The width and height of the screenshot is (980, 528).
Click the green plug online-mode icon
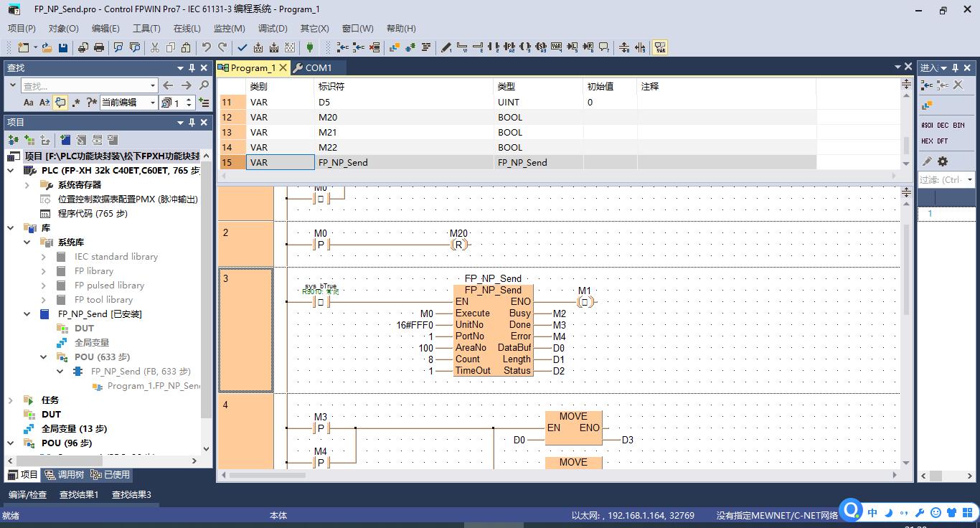[x=310, y=47]
